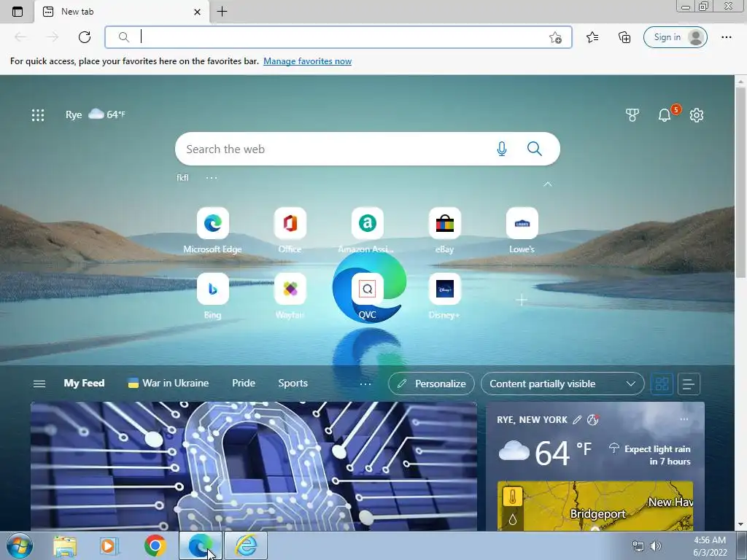The image size is (747, 560).
Task: Click the magnifier search button
Action: tap(535, 149)
